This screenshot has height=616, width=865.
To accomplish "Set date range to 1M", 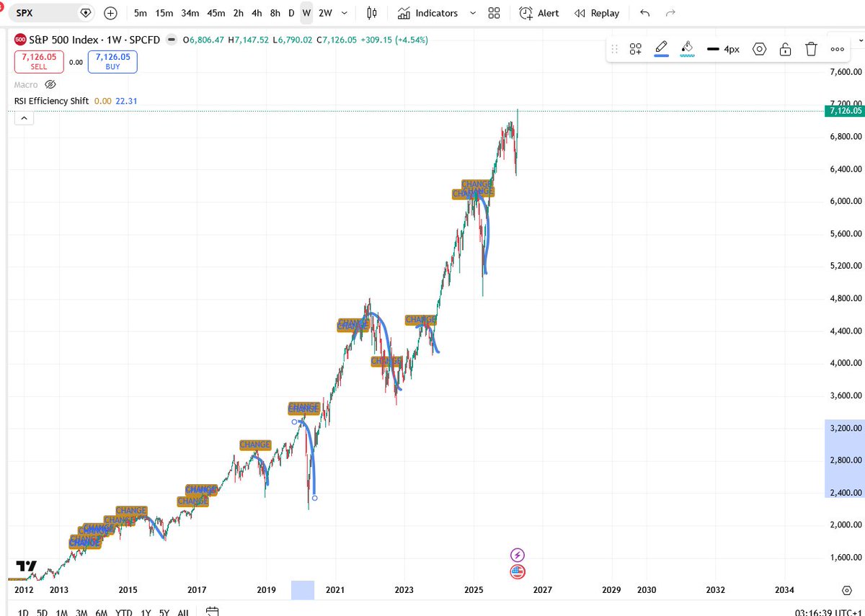I will [62, 612].
